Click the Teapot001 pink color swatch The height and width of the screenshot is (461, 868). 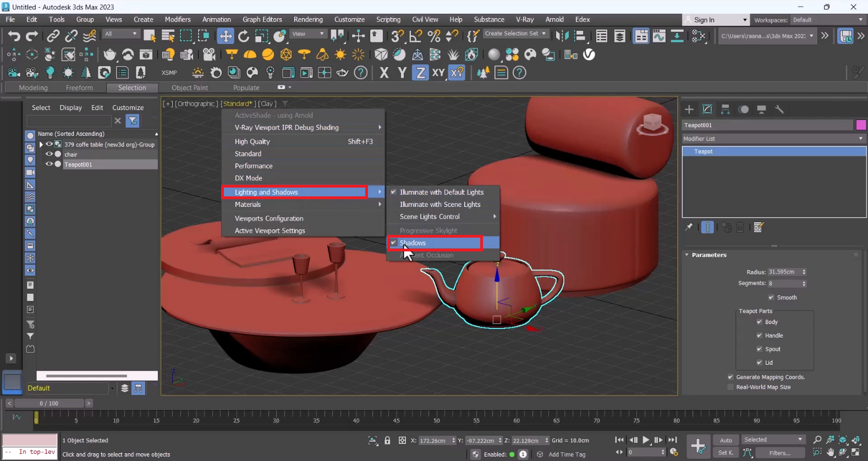[861, 125]
